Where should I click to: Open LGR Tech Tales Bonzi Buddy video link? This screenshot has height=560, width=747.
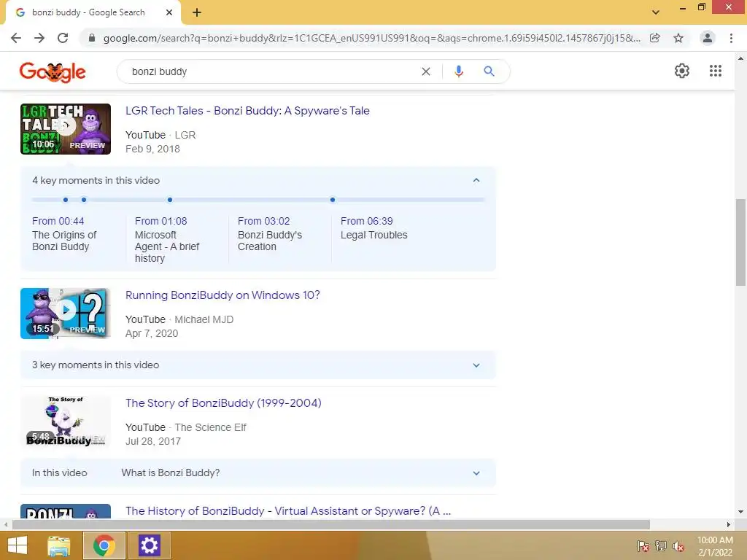[247, 111]
